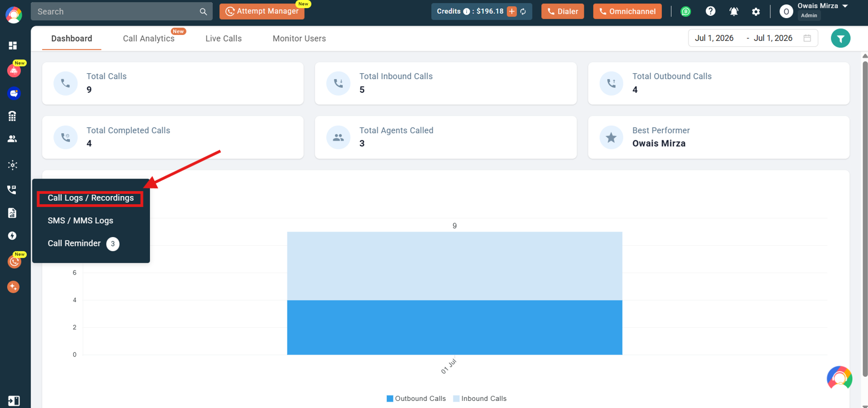The width and height of the screenshot is (868, 408).
Task: Open the orange attempt manager sidebar icon
Action: pyautogui.click(x=14, y=262)
